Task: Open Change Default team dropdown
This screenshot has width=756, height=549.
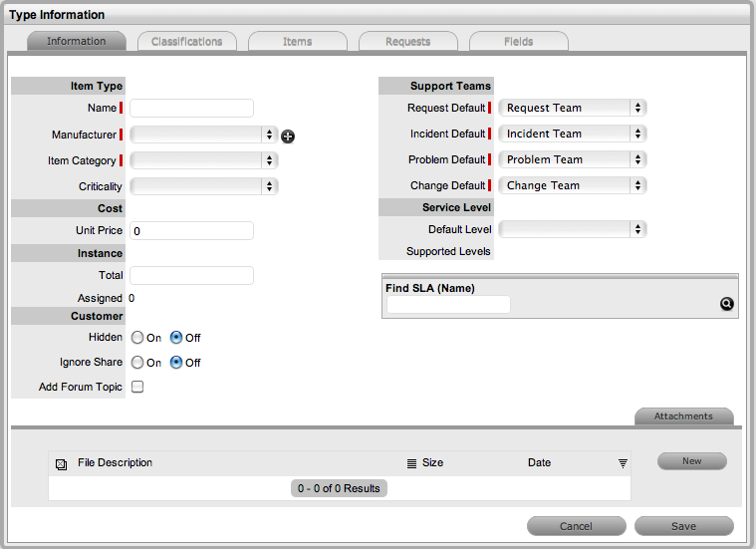Action: pyautogui.click(x=573, y=185)
